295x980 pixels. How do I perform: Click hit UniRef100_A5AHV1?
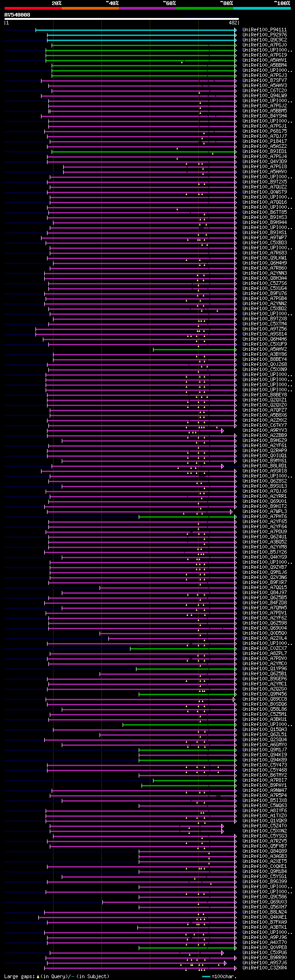[265, 60]
